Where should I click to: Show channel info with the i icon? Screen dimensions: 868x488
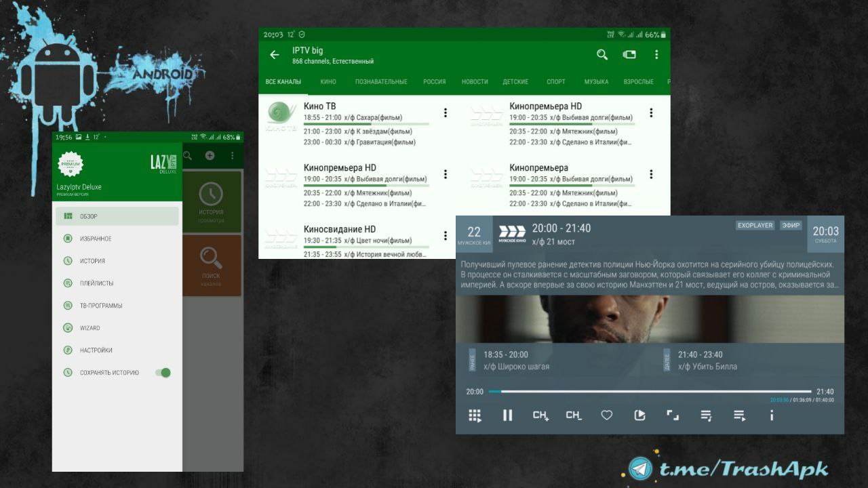[772, 415]
